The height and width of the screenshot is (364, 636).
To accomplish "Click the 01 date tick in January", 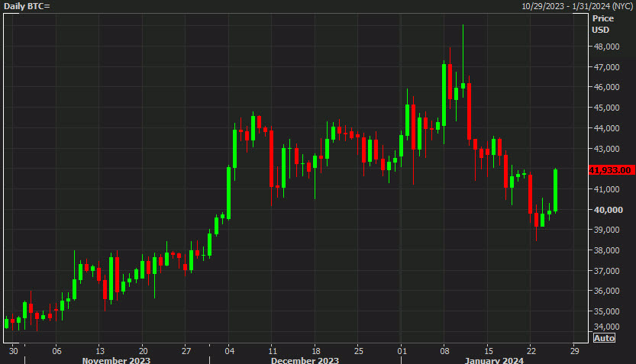I will click(x=402, y=351).
